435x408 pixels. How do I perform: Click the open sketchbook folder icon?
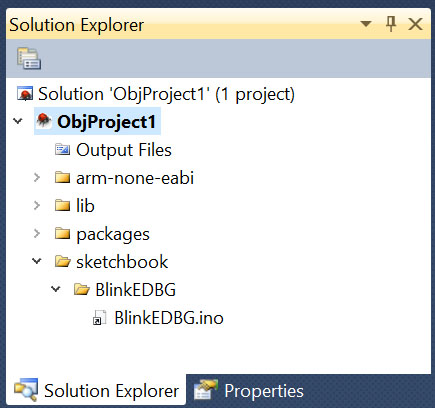click(x=63, y=261)
